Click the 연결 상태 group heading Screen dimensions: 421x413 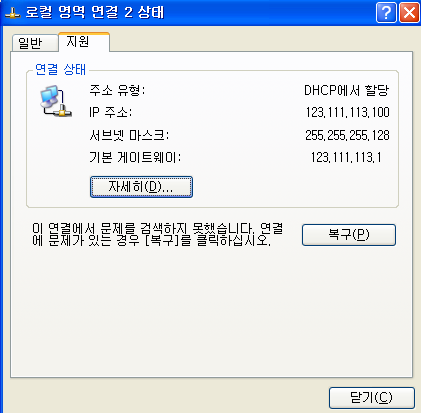pos(61,70)
